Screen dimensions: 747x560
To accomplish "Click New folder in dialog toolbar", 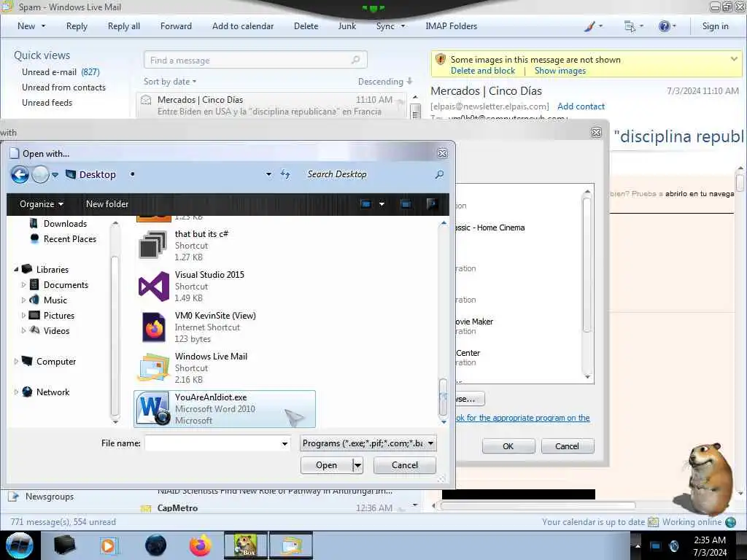I will click(107, 204).
